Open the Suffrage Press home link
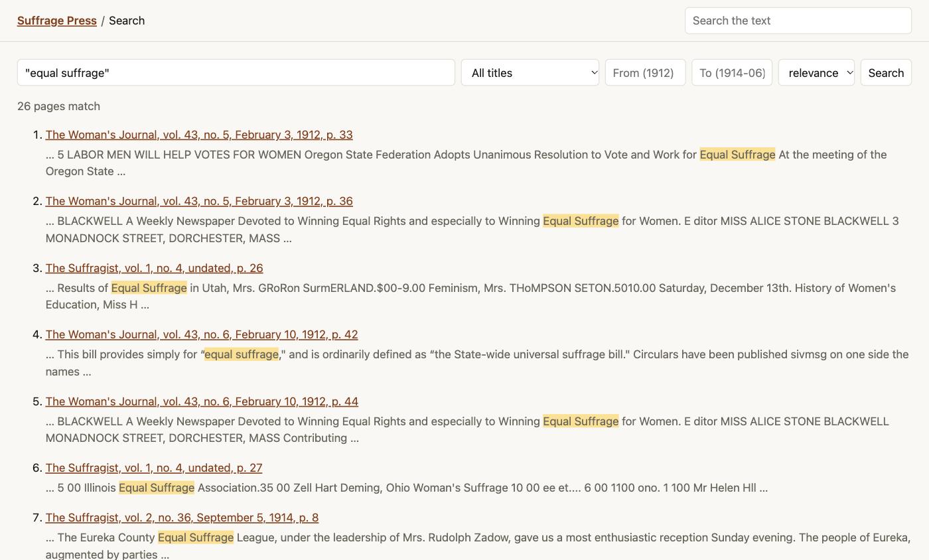The width and height of the screenshot is (929, 560). [x=57, y=21]
